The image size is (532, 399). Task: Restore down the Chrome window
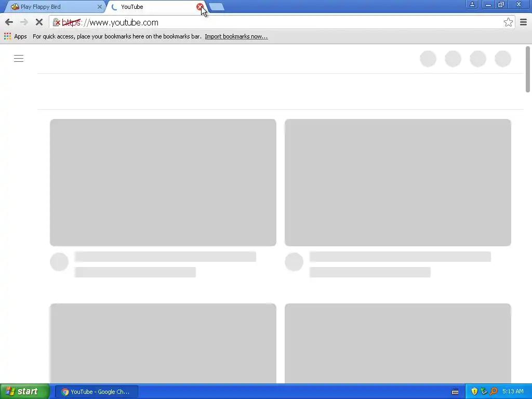point(501,4)
